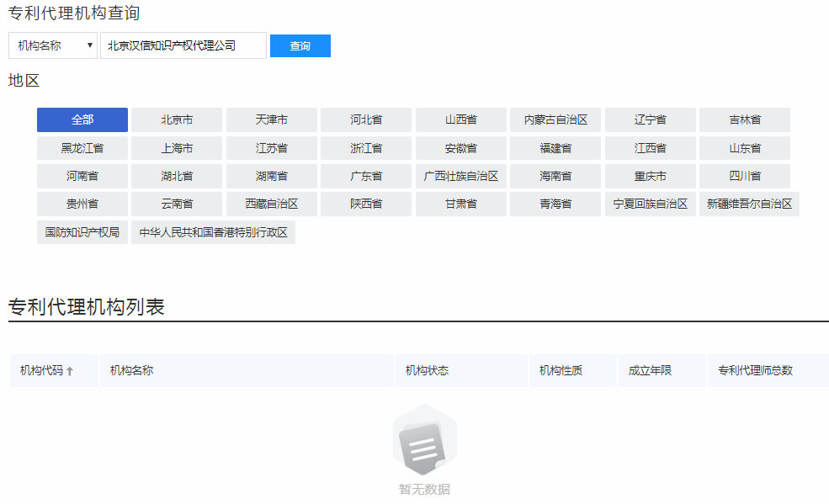
Task: Select 四川省 region button
Action: pyautogui.click(x=744, y=176)
